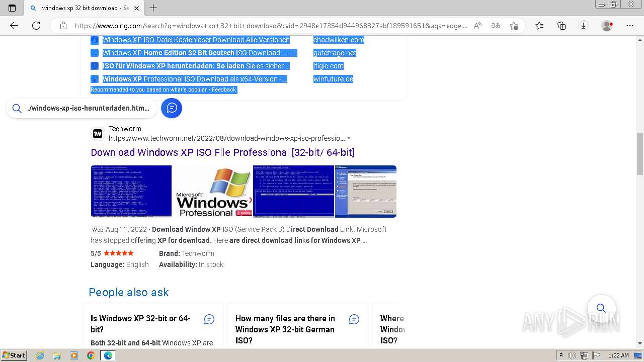Refresh the current page
This screenshot has height=362, width=644.
point(36,26)
